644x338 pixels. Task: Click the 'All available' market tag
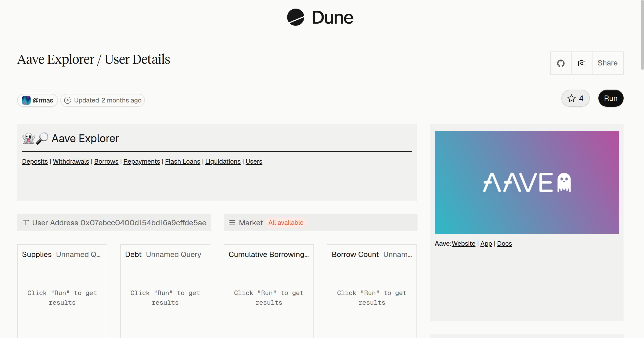[x=286, y=223]
